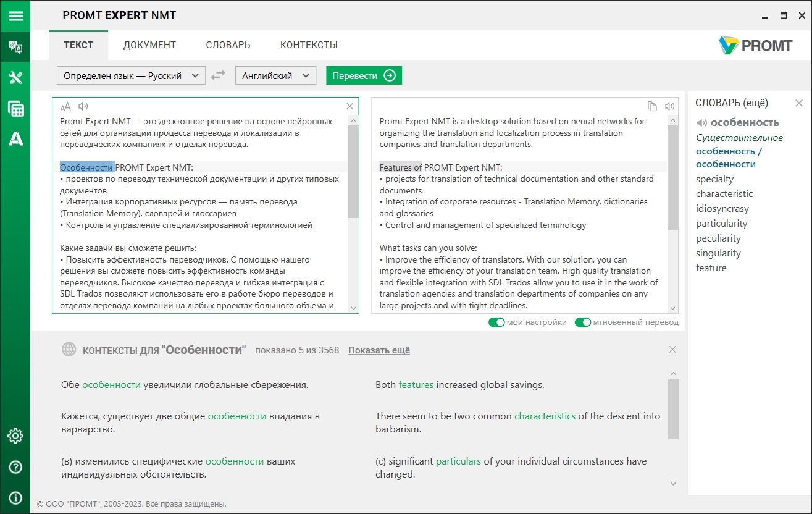Click 'особенности' in first Russian context

click(x=112, y=385)
